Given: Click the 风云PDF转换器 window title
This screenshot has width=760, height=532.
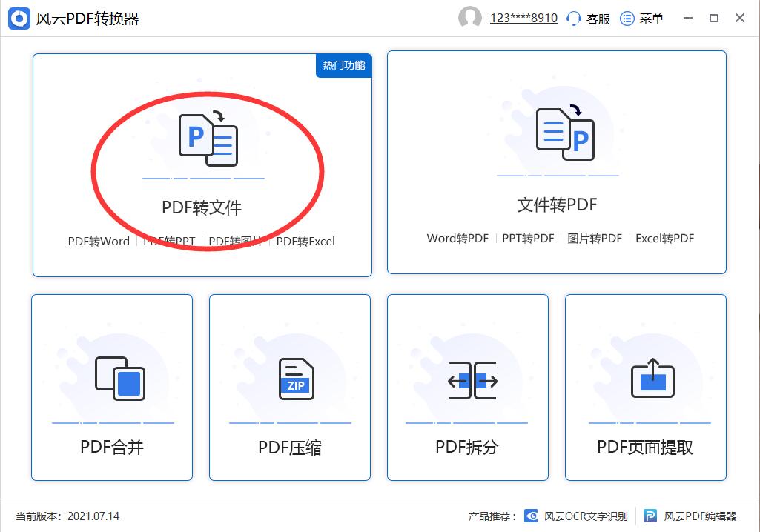Looking at the screenshot, I should [x=87, y=19].
